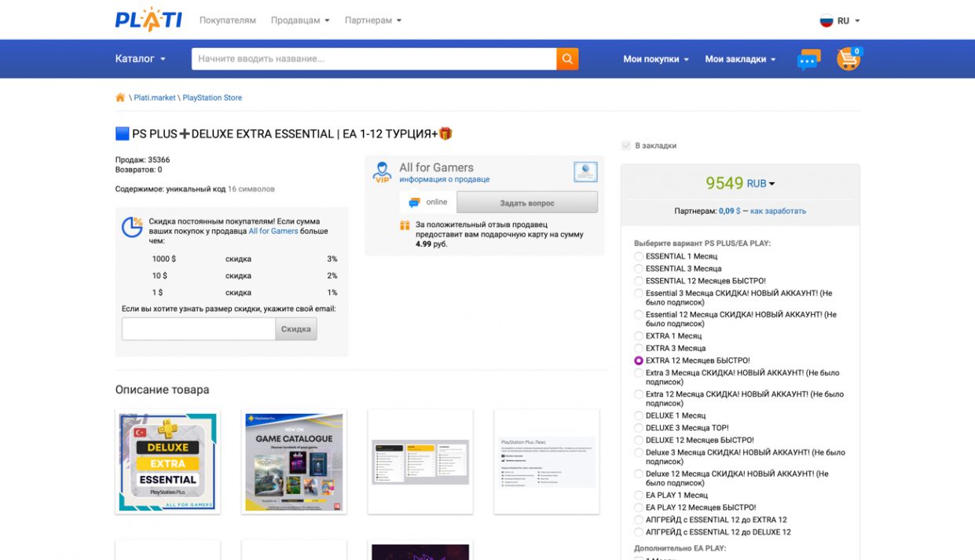Image resolution: width=975 pixels, height=560 pixels.
Task: Click the Plati.market breadcrumb link
Action: coord(155,98)
